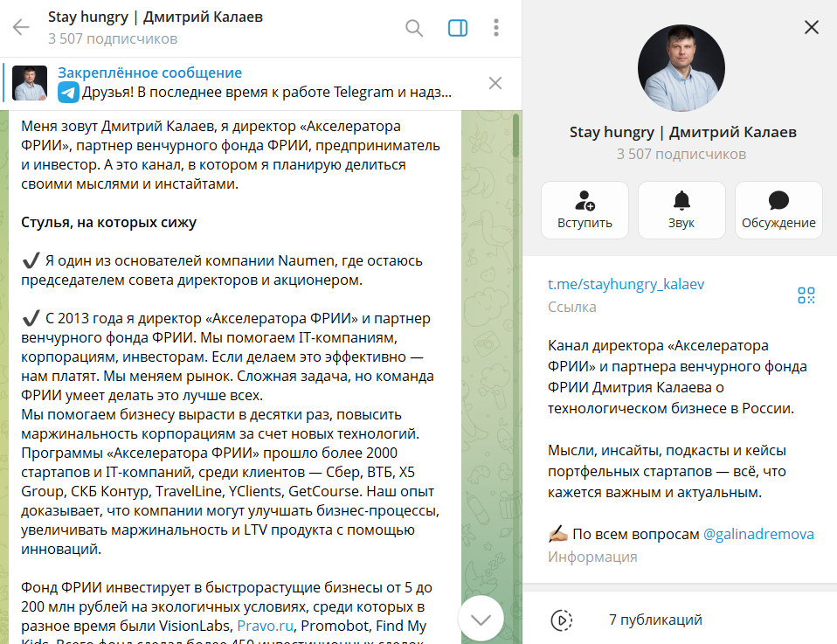
Task: Click channel title 'Stay hungry | Дмитрий Калаев' header
Action: point(156,17)
